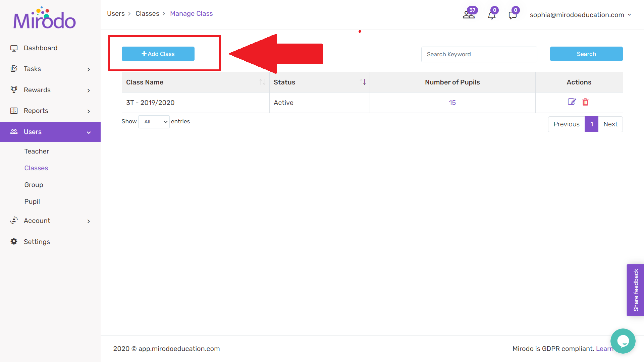Expand the Tasks menu chevron
The image size is (644, 362).
(89, 69)
